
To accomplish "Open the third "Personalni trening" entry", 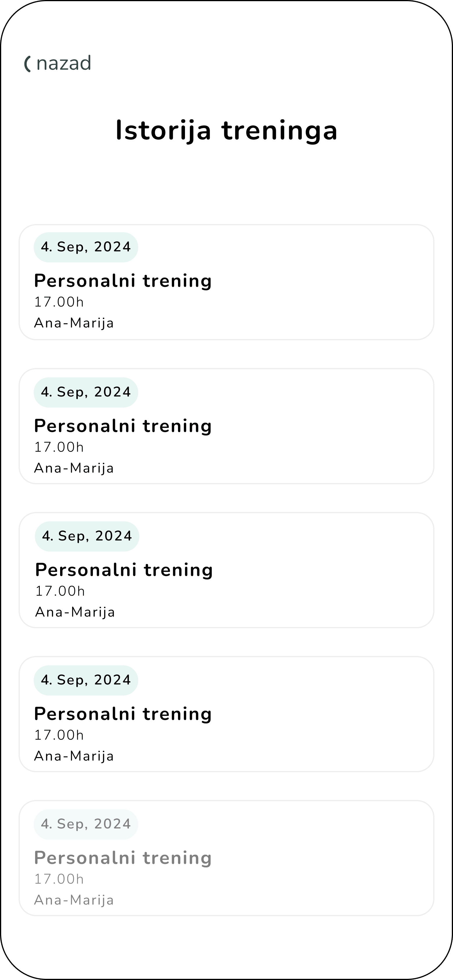I will (x=124, y=570).
